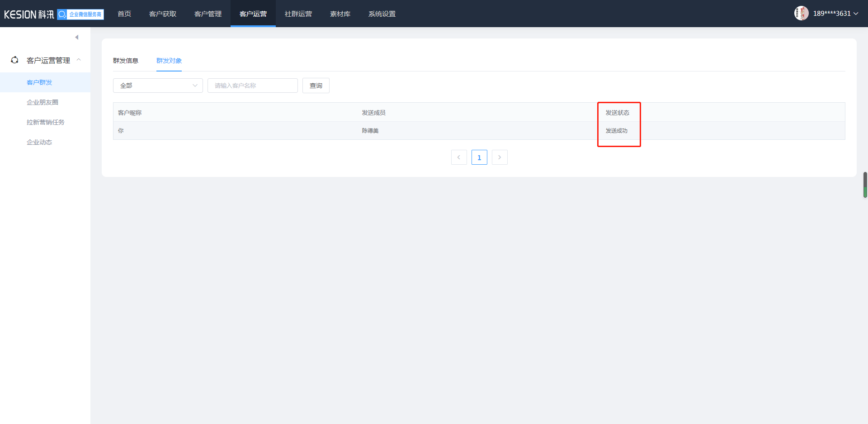Image resolution: width=868 pixels, height=424 pixels.
Task: Click the 查询 search button
Action: [x=316, y=86]
